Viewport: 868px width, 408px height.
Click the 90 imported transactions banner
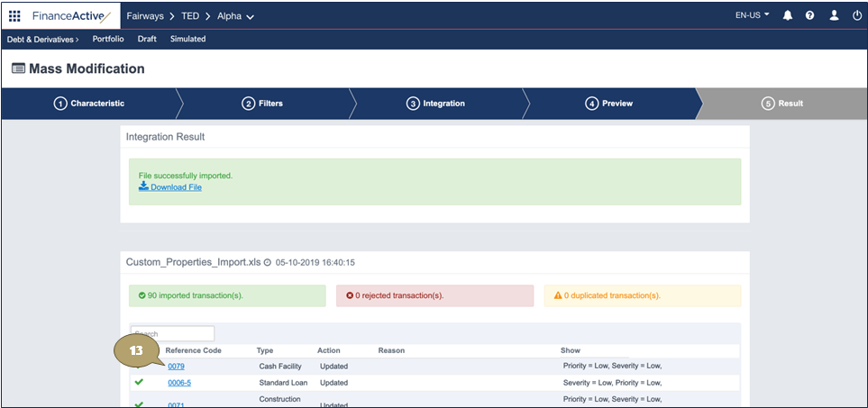coord(227,295)
